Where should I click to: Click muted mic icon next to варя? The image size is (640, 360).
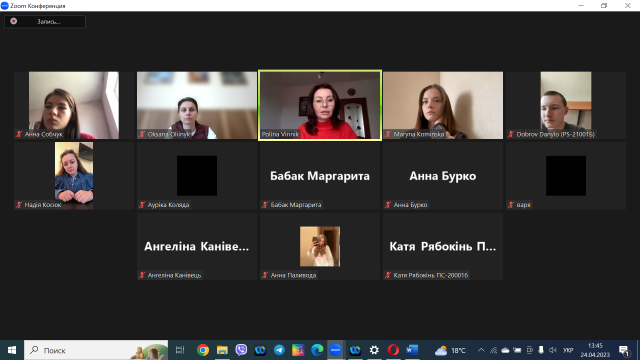(x=511, y=204)
